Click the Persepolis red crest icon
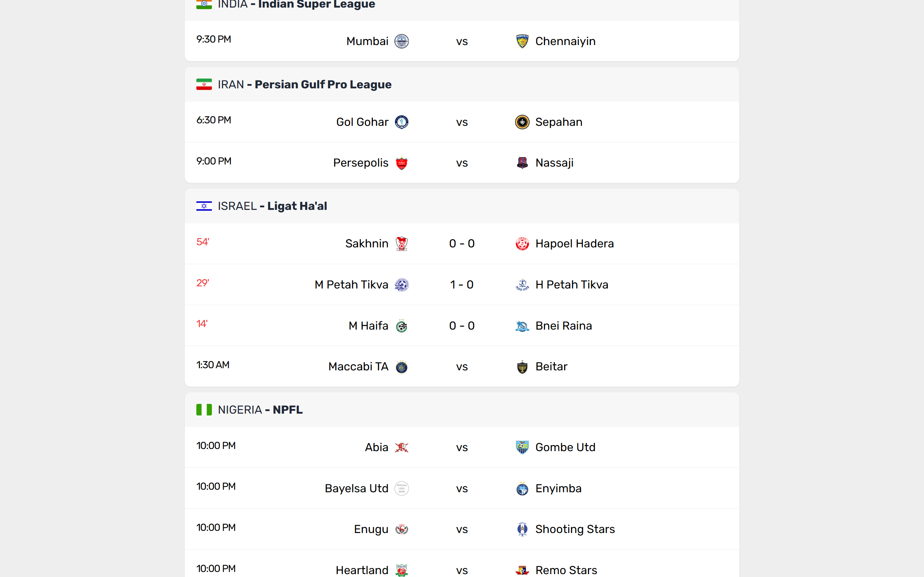Screen dimensions: 924x577 point(401,163)
